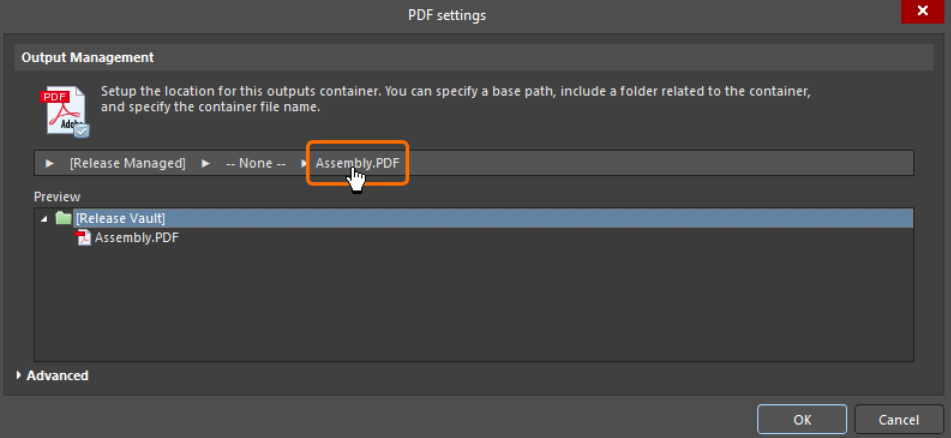The height and width of the screenshot is (438, 951).
Task: Click the PDF file icon beside Assembly.PDF in Preview
Action: 84,238
